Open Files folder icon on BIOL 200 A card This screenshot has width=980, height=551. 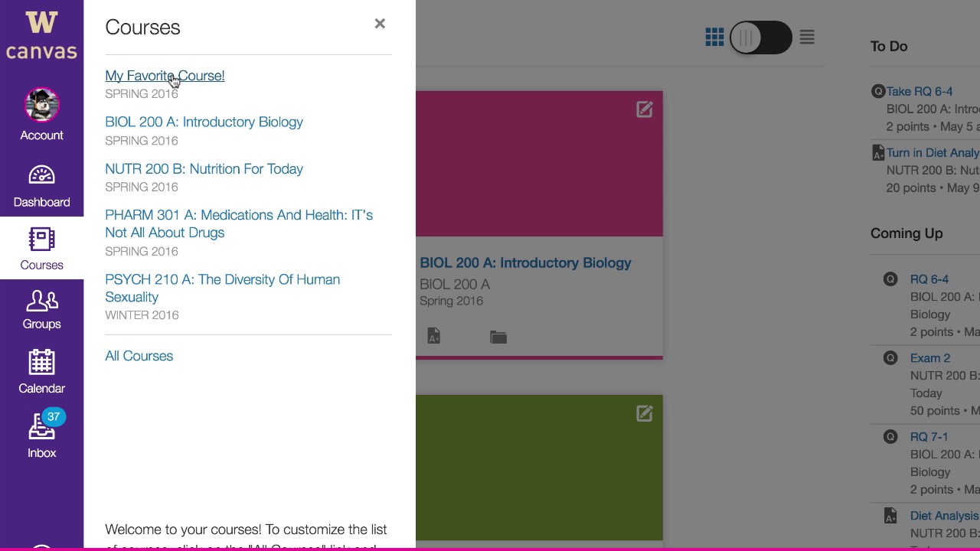[x=498, y=337]
